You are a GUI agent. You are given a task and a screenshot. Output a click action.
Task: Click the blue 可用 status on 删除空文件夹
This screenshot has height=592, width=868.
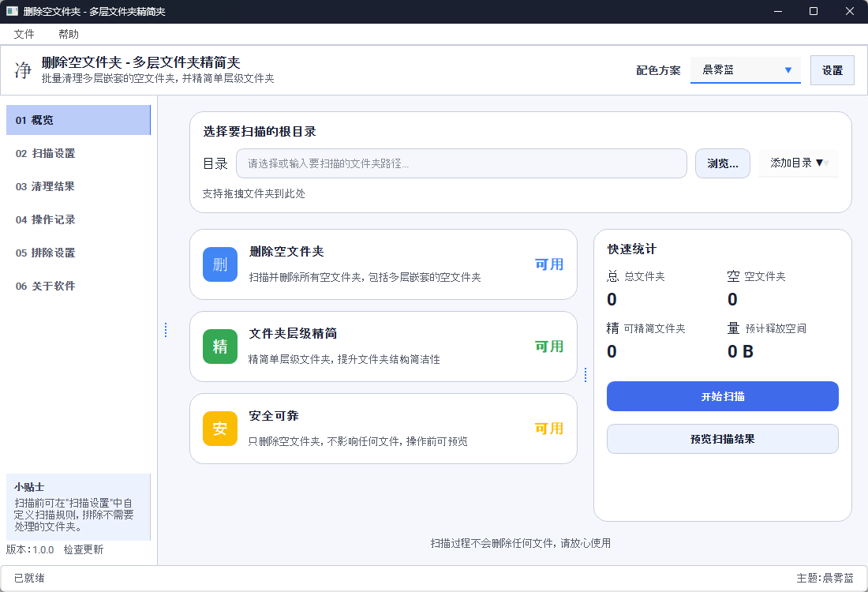pyautogui.click(x=549, y=264)
